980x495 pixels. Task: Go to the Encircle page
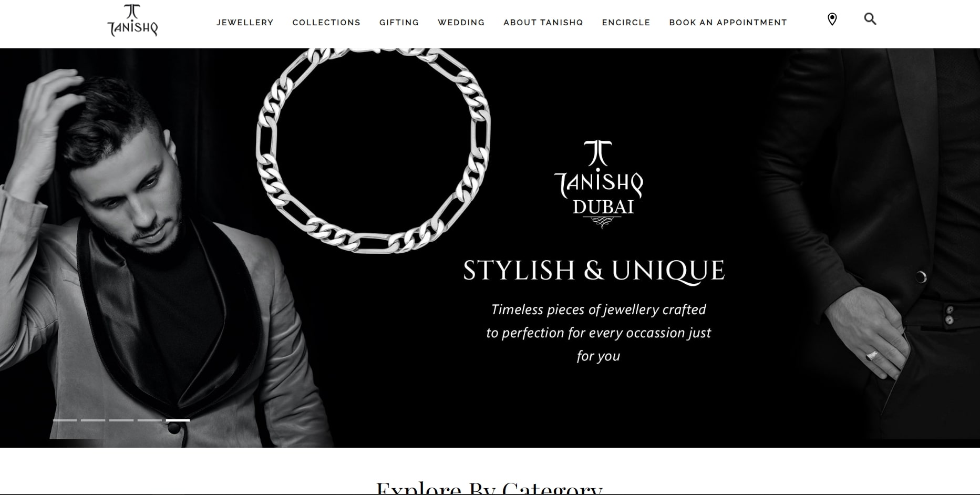626,23
